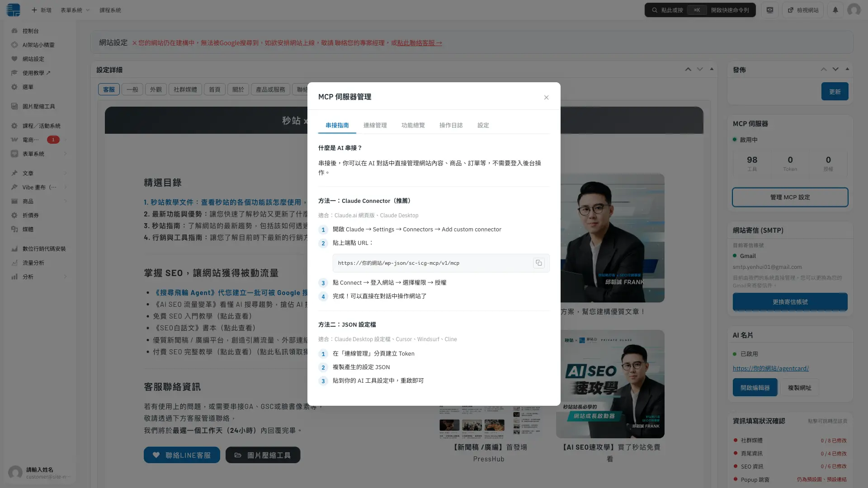Open 課程系統 in top bar

coord(110,10)
